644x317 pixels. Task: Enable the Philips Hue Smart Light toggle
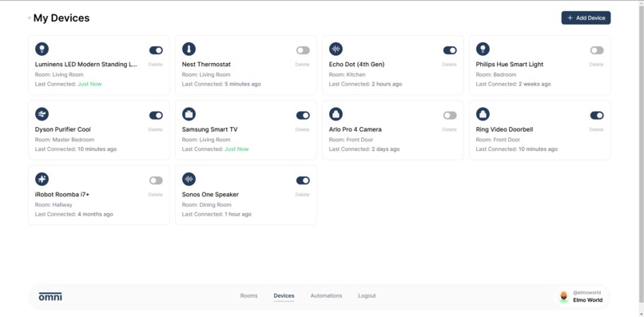(x=597, y=50)
